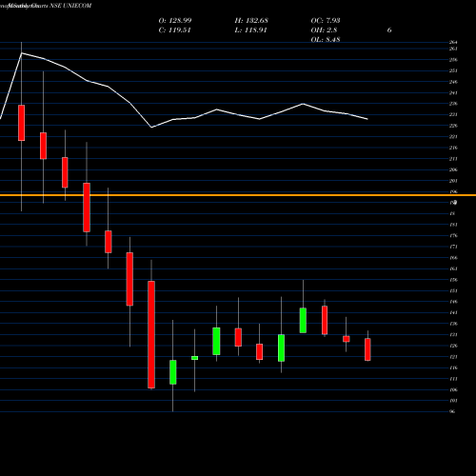Click the lone number 6 in header
476x476 pixels.
[389, 30]
